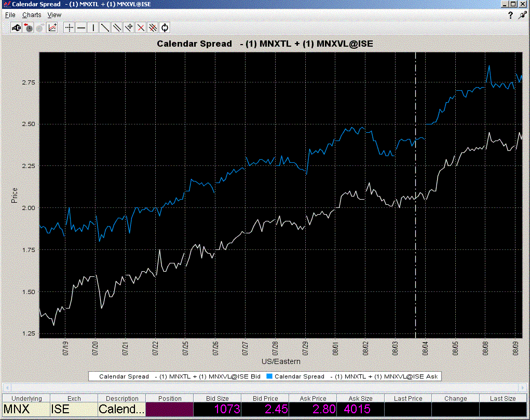Screen dimensions: 530x420
Task: Click the pin icon at top right
Action: 523,15
